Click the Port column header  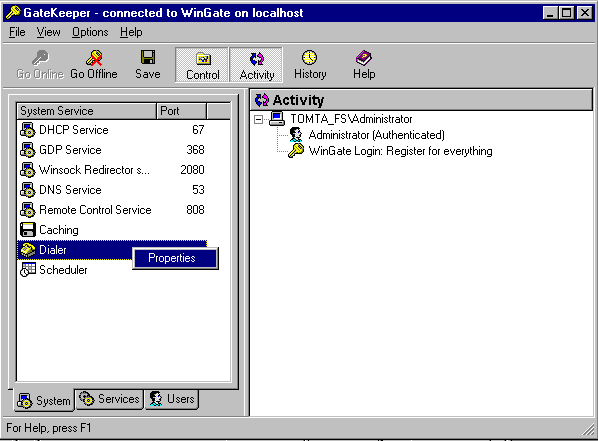[181, 111]
